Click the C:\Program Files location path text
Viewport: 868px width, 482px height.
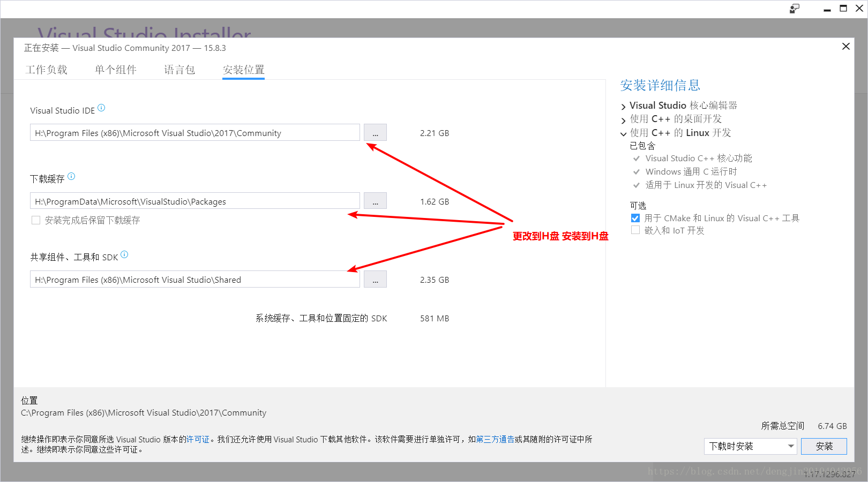(x=144, y=413)
